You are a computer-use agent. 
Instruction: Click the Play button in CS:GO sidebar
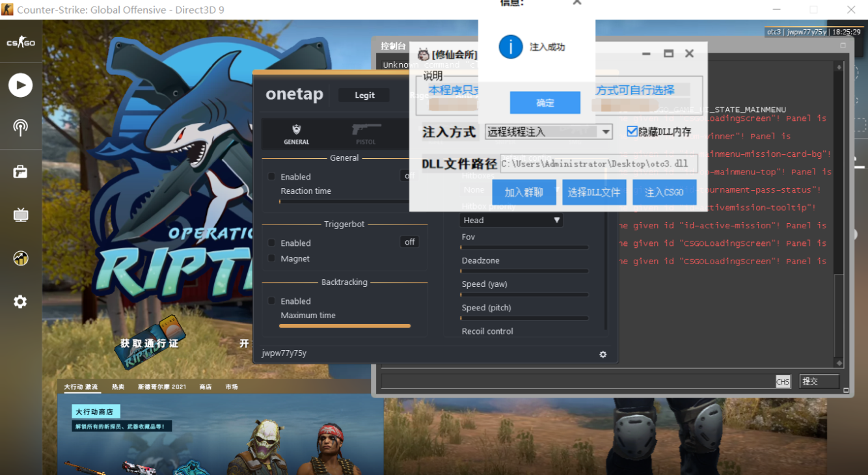[x=20, y=85]
